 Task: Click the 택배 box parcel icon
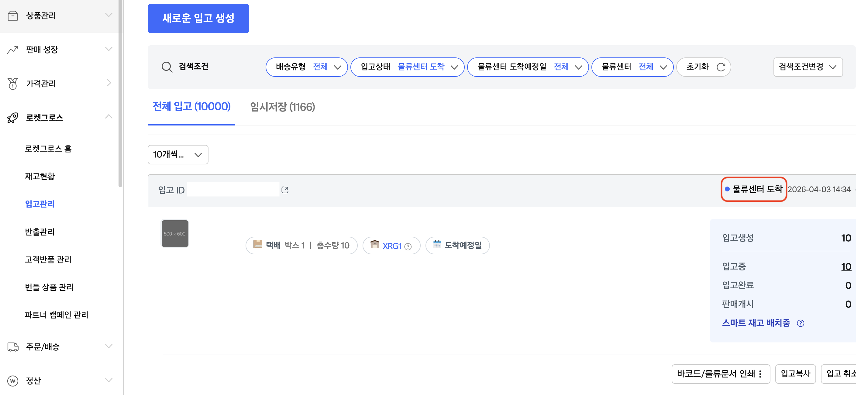[x=258, y=245]
